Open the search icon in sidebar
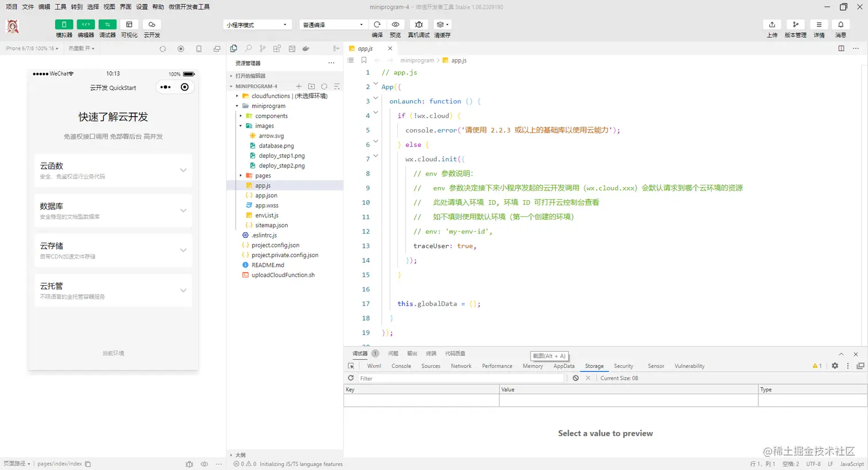The height and width of the screenshot is (470, 868). (248, 49)
